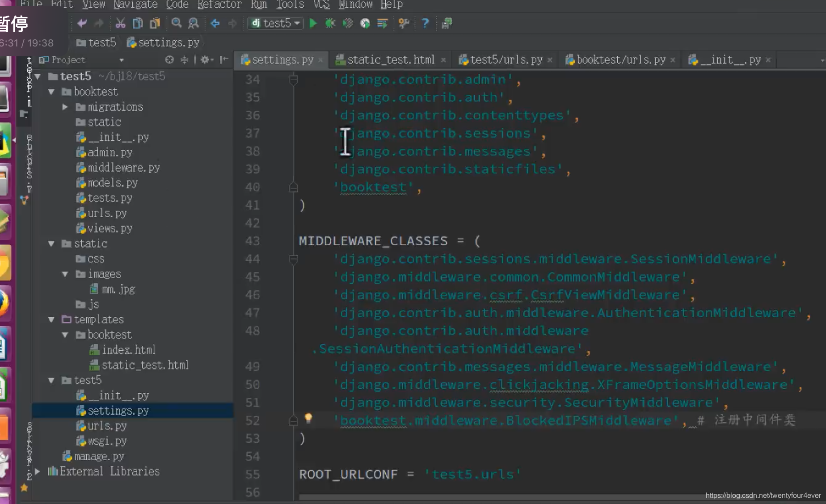Image resolution: width=826 pixels, height=504 pixels.
Task: Collapse the templates folder
Action: [x=51, y=319]
